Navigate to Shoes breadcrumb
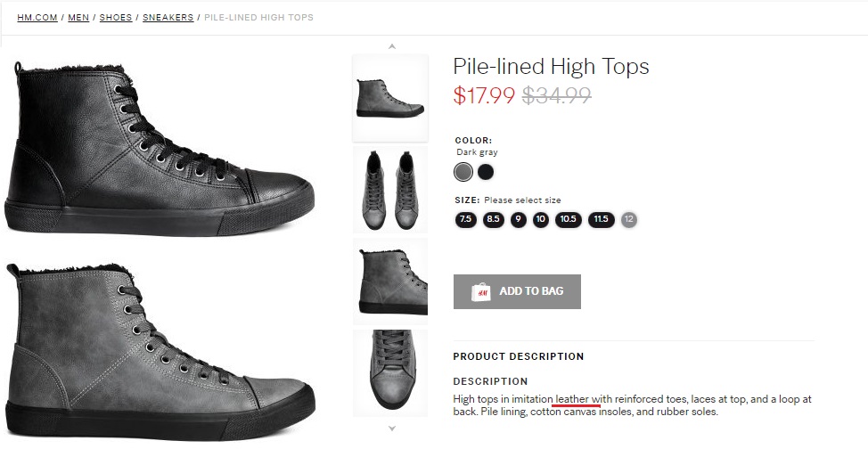Screen dimensions: 868x449 point(116,18)
